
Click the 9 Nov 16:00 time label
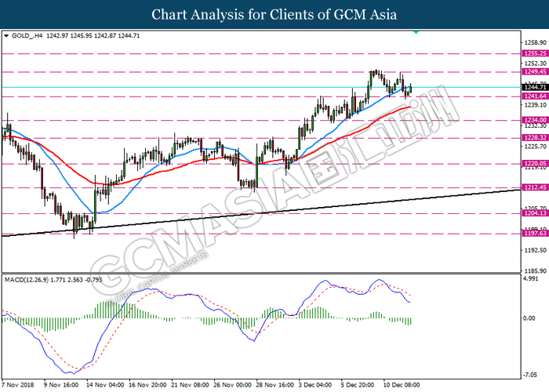[x=61, y=385]
